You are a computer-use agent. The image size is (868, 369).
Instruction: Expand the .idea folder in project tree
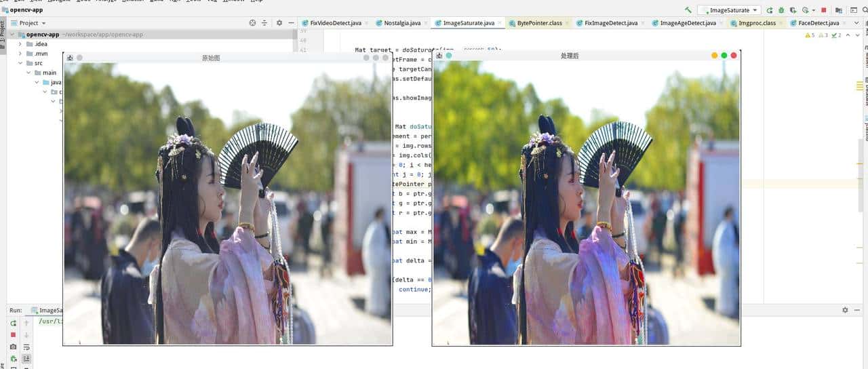pyautogui.click(x=20, y=44)
